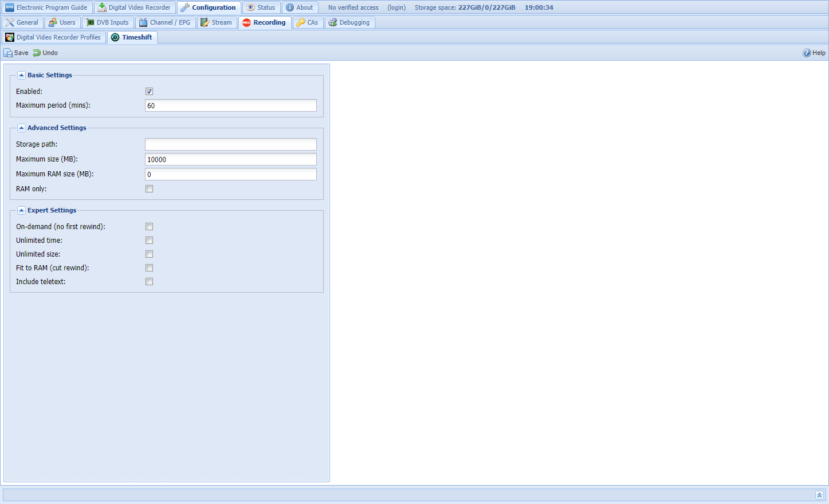The image size is (829, 504).
Task: Open the CAs key icon tab
Action: (307, 22)
